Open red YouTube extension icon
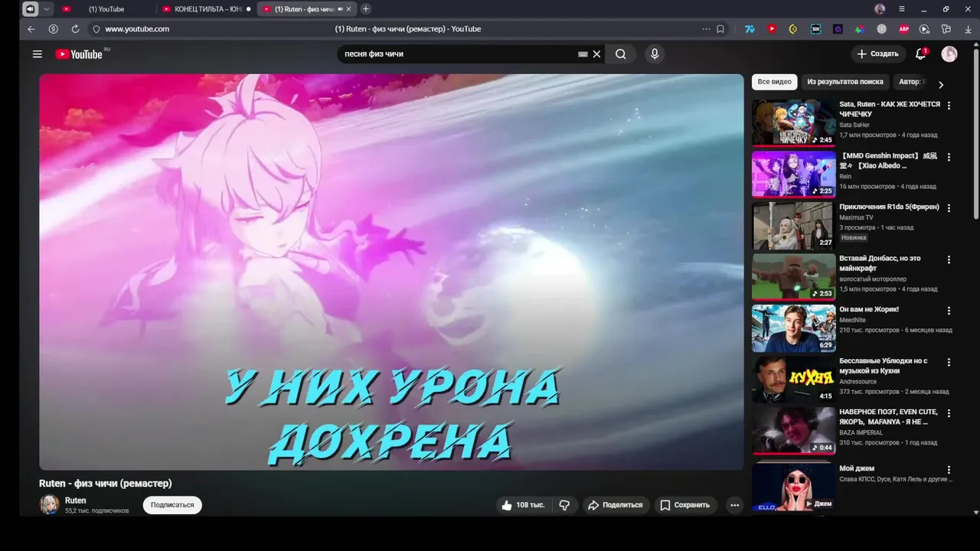Image resolution: width=980 pixels, height=551 pixels. (772, 29)
